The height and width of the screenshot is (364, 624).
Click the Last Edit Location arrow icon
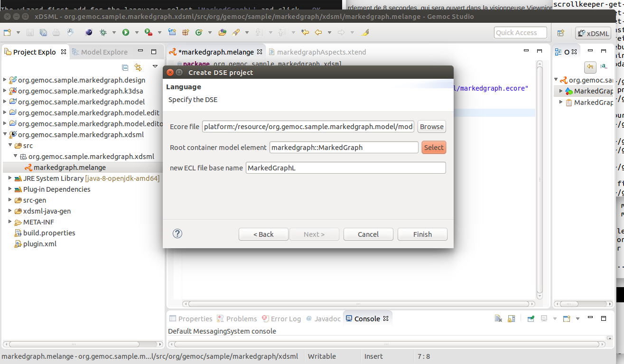305,33
